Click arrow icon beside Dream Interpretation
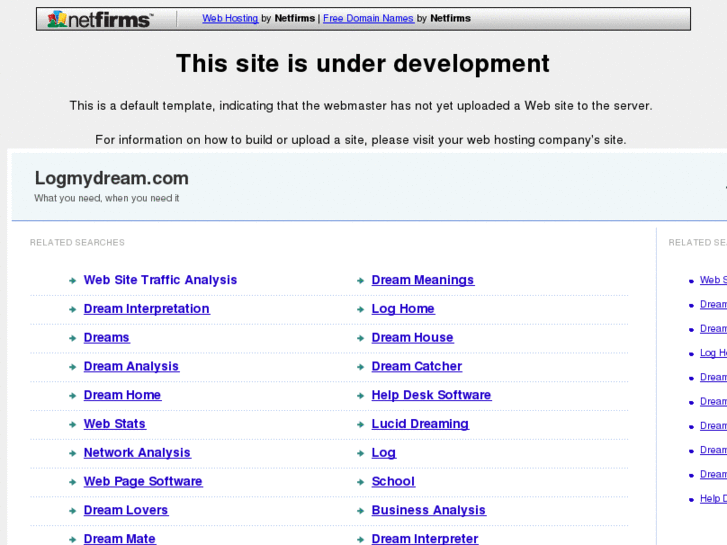The image size is (727, 545). (x=72, y=309)
